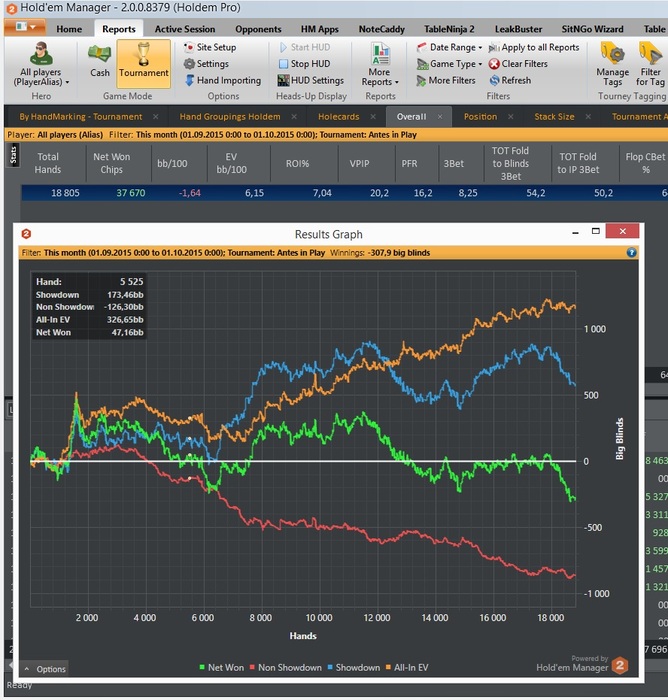Open All players (PlayerAlias) hero selector
668x700 pixels.
coord(41,65)
